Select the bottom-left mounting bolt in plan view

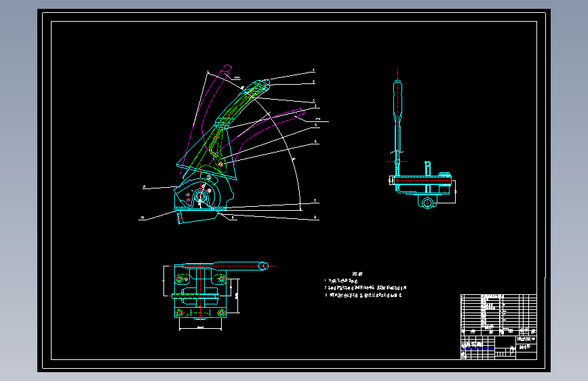pyautogui.click(x=179, y=313)
